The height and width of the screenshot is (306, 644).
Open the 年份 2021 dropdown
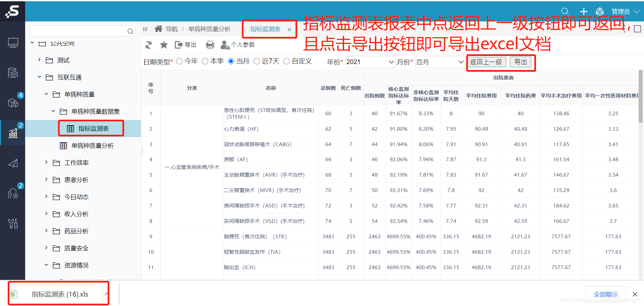[x=370, y=62]
